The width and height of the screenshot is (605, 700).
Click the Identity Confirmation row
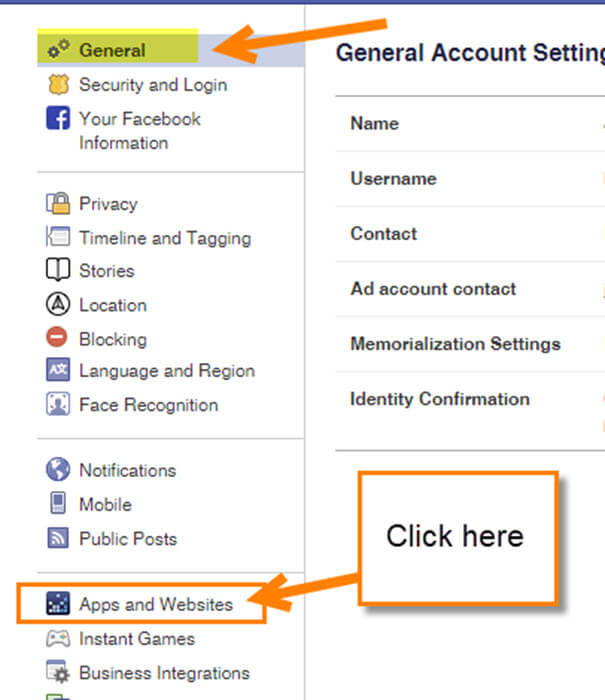(x=470, y=411)
